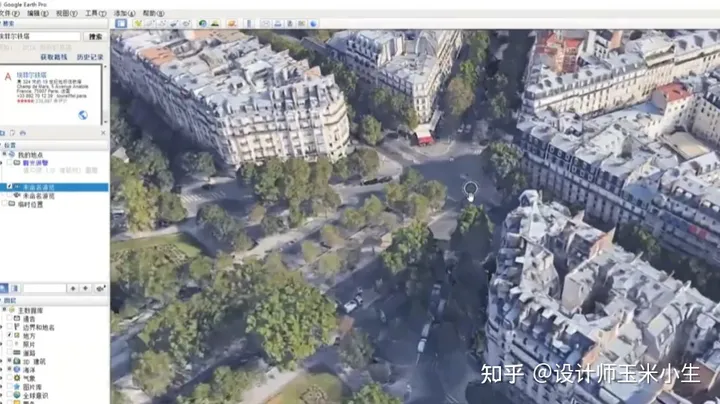The width and height of the screenshot is (720, 404).
Task: Toggle the 3D 建筑 layer checkbox
Action: pos(9,361)
